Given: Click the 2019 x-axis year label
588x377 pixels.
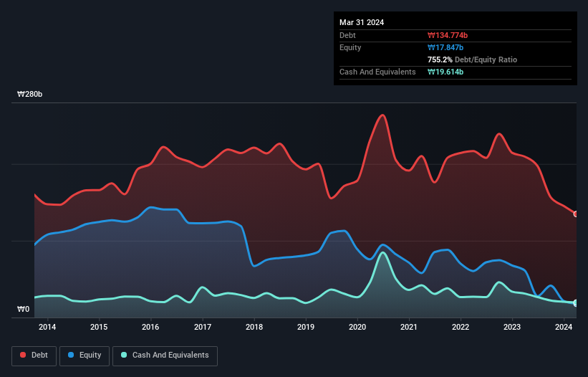Looking at the screenshot, I should point(306,327).
